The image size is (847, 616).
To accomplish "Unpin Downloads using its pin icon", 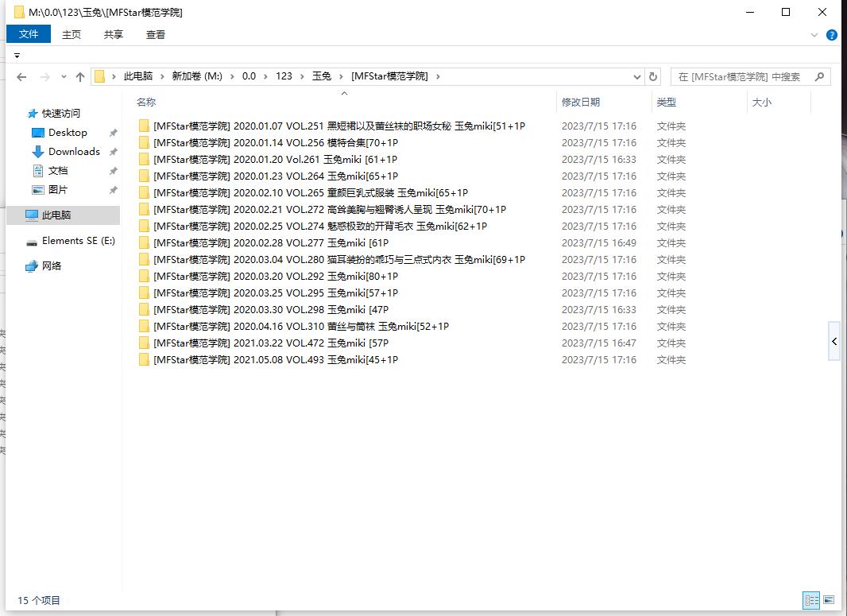I will (x=113, y=152).
